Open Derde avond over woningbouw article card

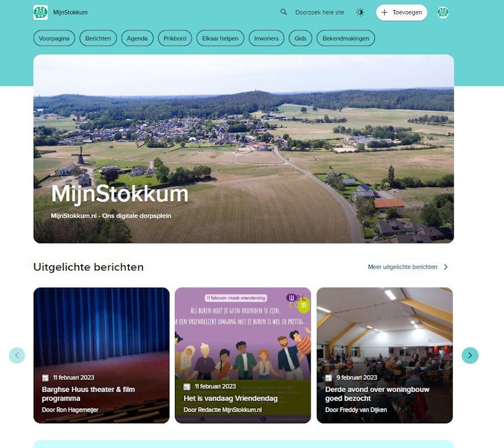[385, 355]
